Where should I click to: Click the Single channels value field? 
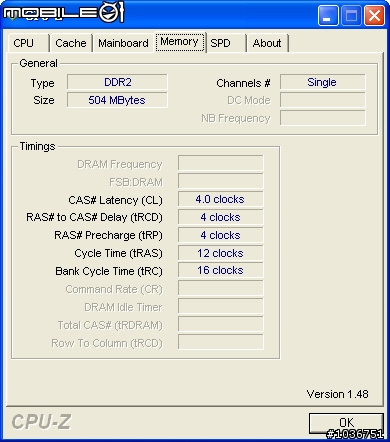[323, 82]
